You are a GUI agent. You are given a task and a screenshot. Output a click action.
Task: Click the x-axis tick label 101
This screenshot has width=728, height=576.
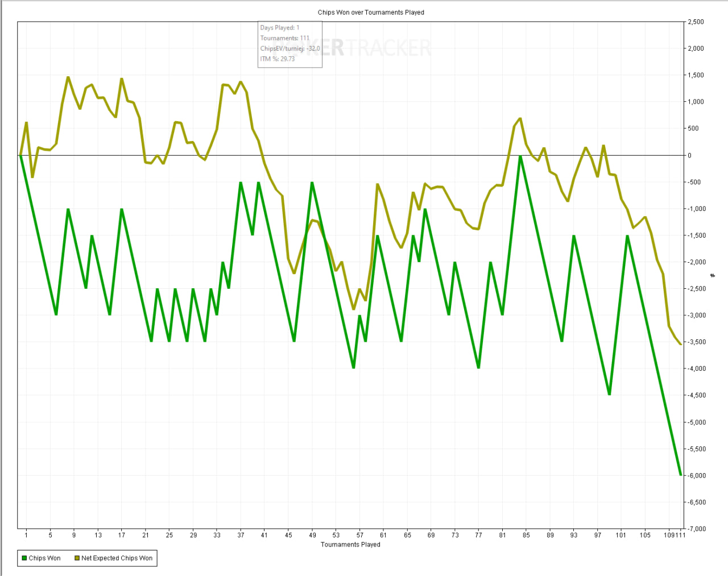[x=621, y=535]
